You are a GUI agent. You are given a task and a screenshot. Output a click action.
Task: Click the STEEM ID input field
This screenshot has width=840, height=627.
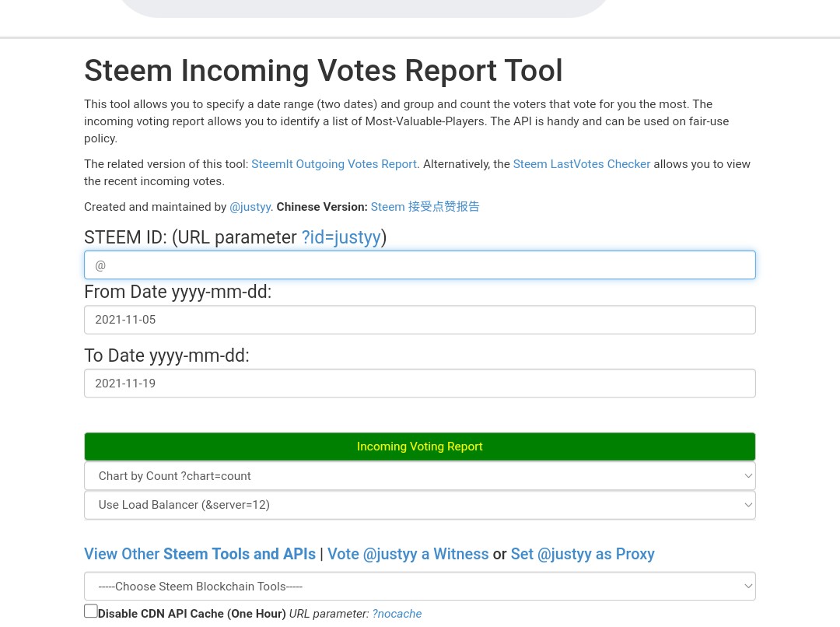[419, 265]
